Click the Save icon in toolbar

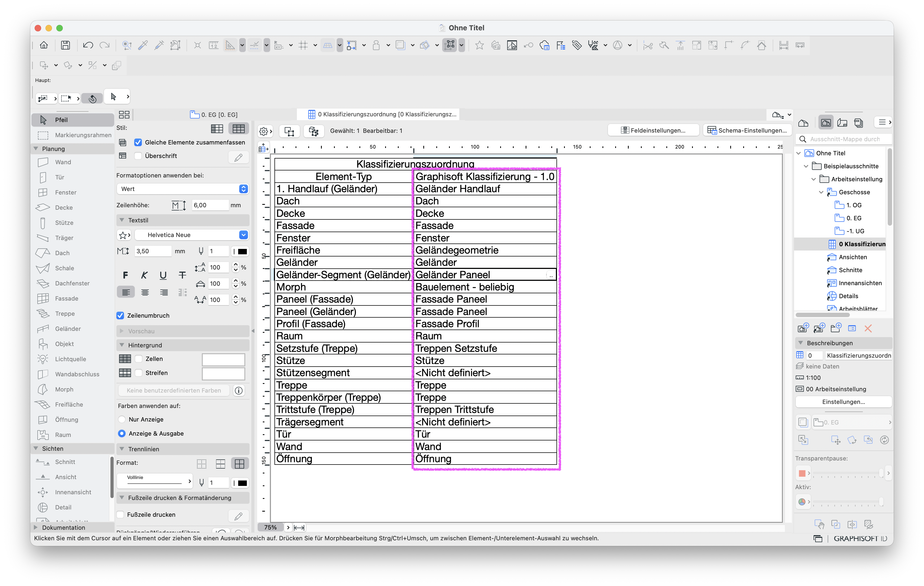65,45
